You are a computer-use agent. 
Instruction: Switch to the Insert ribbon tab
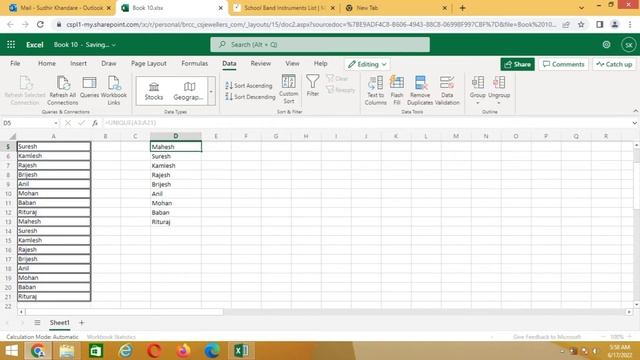tap(78, 63)
